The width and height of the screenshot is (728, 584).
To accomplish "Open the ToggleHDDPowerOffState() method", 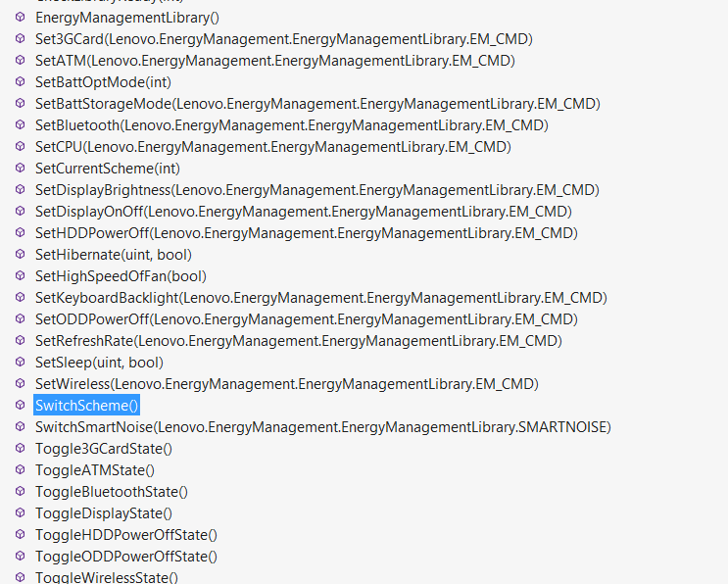I will [x=126, y=535].
